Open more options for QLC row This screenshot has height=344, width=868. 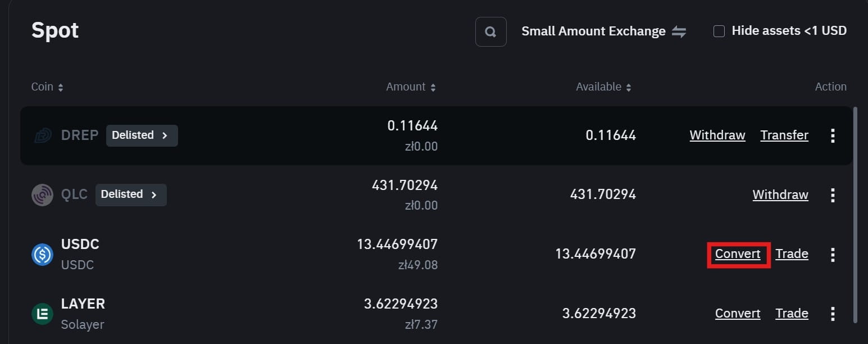click(833, 195)
